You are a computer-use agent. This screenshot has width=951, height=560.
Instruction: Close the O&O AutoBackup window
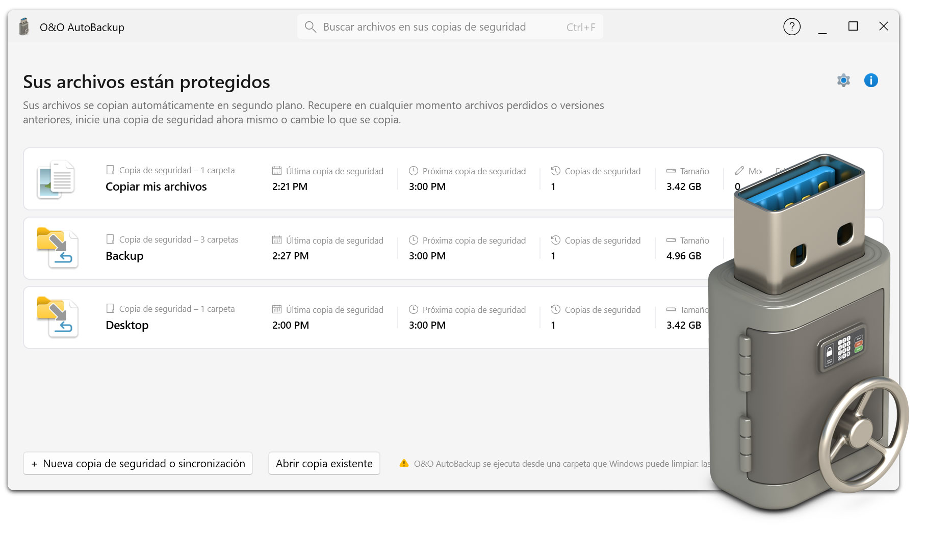point(883,26)
